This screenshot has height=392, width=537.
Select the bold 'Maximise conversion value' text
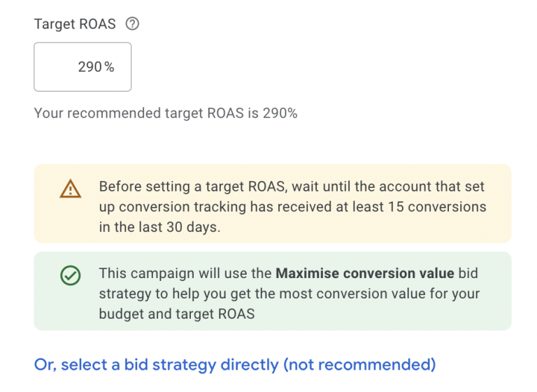[365, 273]
